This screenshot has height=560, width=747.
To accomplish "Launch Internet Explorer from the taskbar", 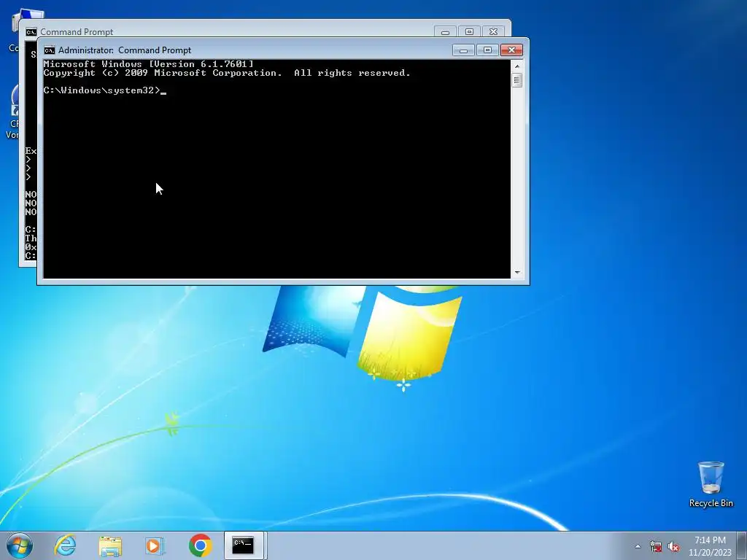I will click(x=65, y=545).
